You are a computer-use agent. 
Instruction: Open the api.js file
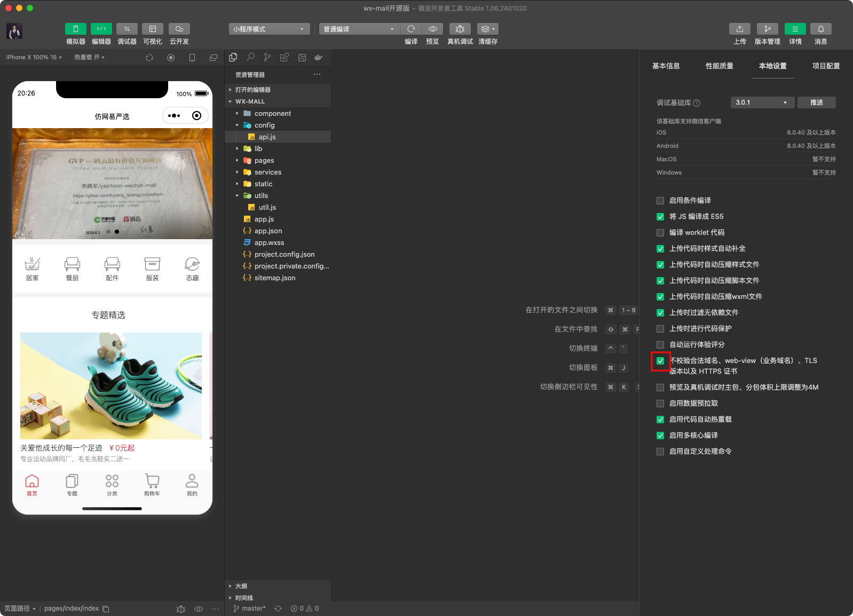pos(278,137)
